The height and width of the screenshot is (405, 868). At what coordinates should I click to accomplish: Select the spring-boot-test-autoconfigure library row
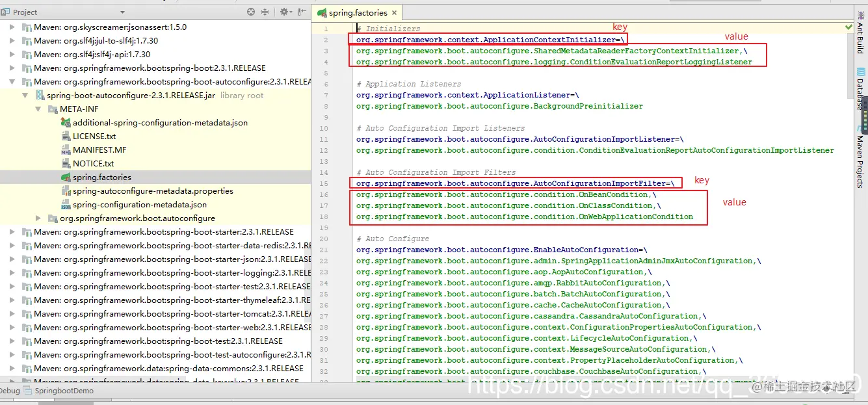(x=155, y=355)
